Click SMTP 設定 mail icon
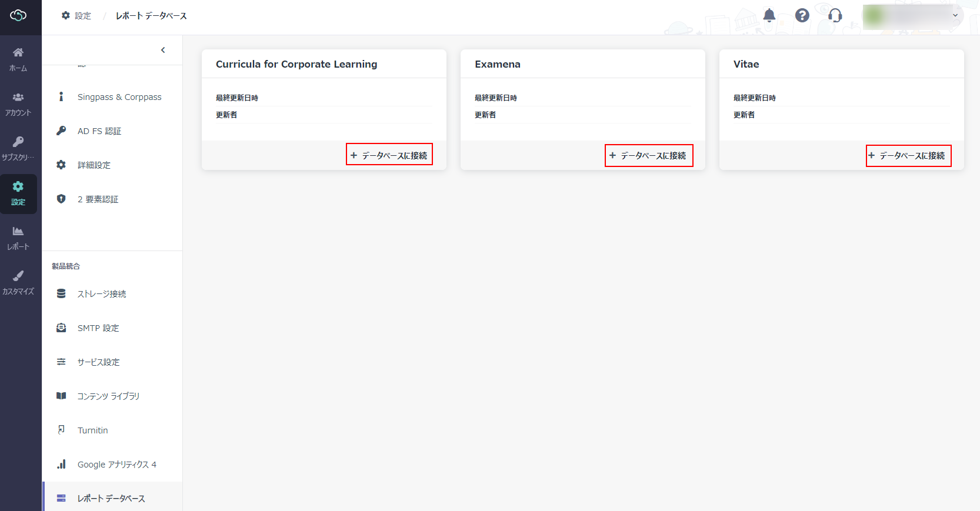 61,328
